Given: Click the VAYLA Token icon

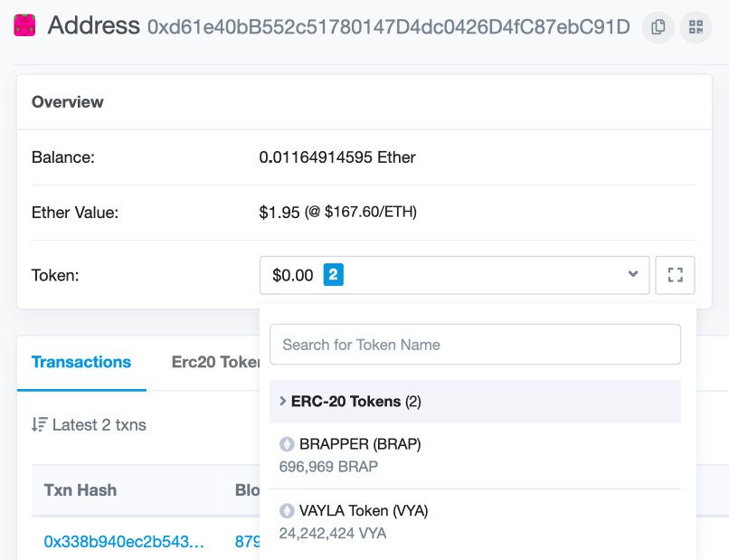Looking at the screenshot, I should tap(288, 510).
